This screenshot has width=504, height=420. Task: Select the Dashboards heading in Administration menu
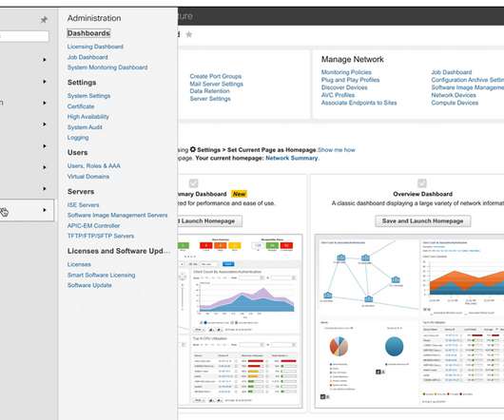[x=88, y=33]
